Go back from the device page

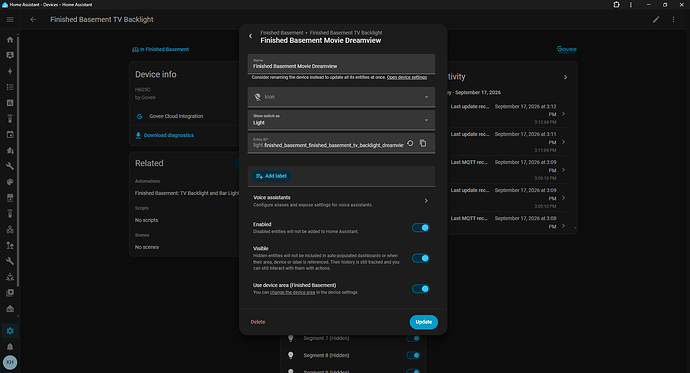pos(33,20)
